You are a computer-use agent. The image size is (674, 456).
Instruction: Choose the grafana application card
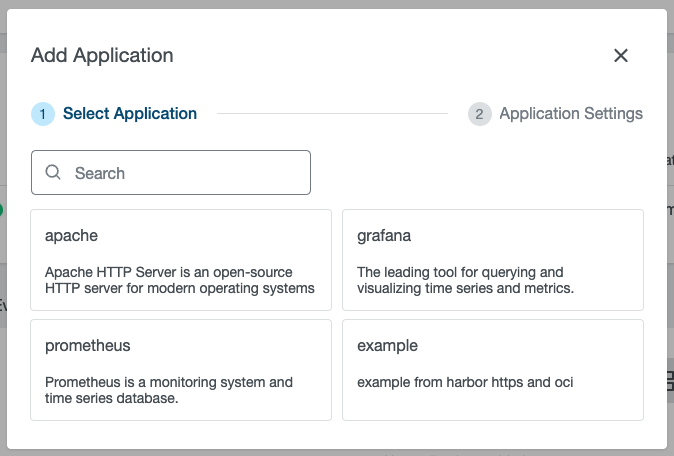tap(492, 259)
